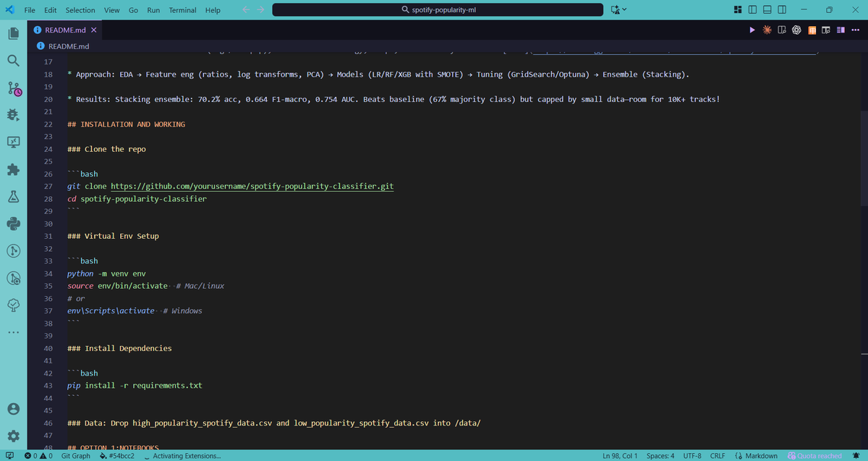Image resolution: width=868 pixels, height=461 pixels.
Task: Click the VS Code logo in the title bar
Action: click(9, 9)
